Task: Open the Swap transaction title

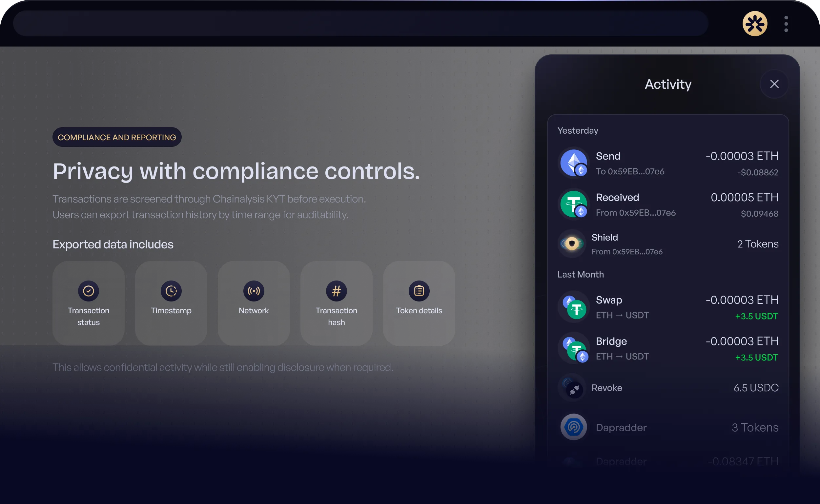Action: [x=609, y=300]
